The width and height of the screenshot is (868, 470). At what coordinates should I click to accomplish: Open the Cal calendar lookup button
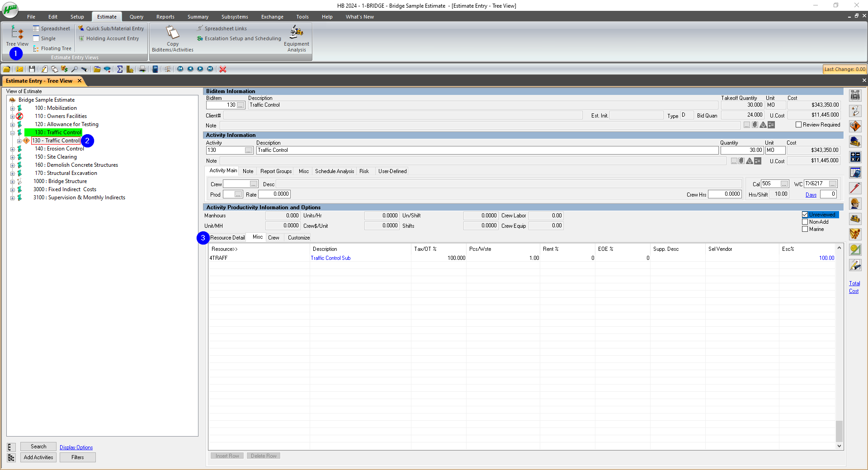coord(784,184)
